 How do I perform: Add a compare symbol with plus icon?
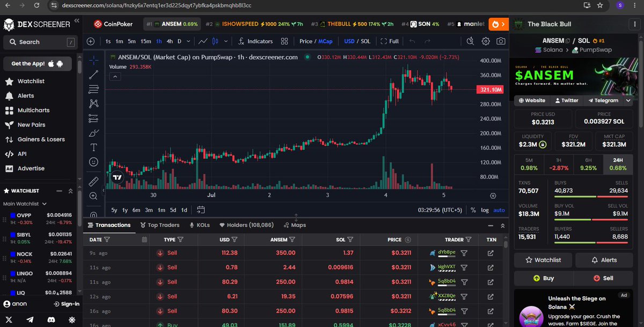(x=91, y=41)
